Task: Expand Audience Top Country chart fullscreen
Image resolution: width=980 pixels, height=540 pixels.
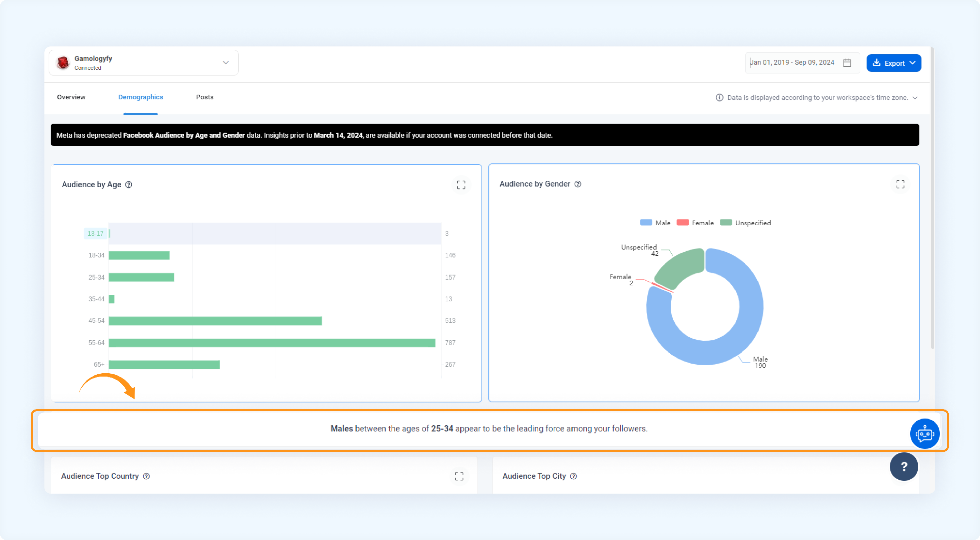Action: click(459, 476)
